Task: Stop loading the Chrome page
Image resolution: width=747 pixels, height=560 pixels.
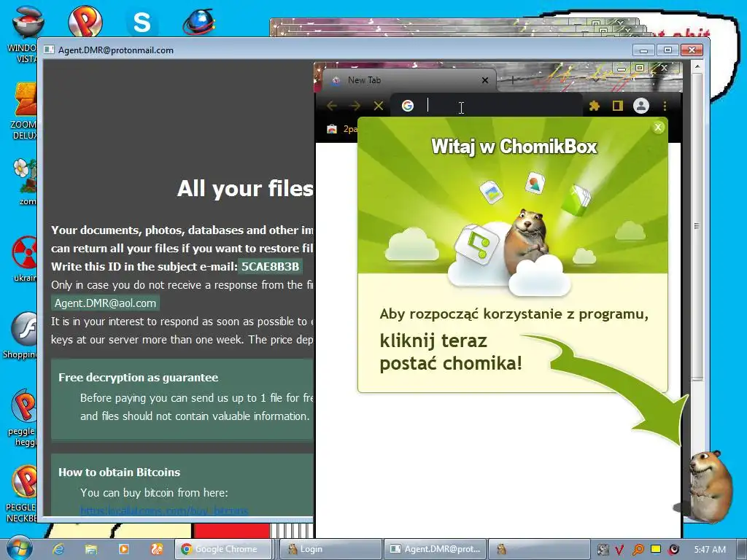Action: pyautogui.click(x=379, y=106)
